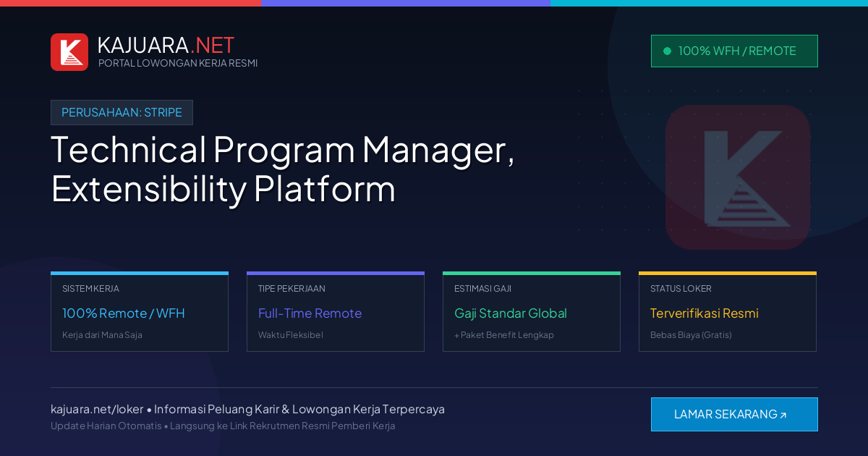Click the PERUSAHAAN: STRIPE tag

click(x=122, y=112)
